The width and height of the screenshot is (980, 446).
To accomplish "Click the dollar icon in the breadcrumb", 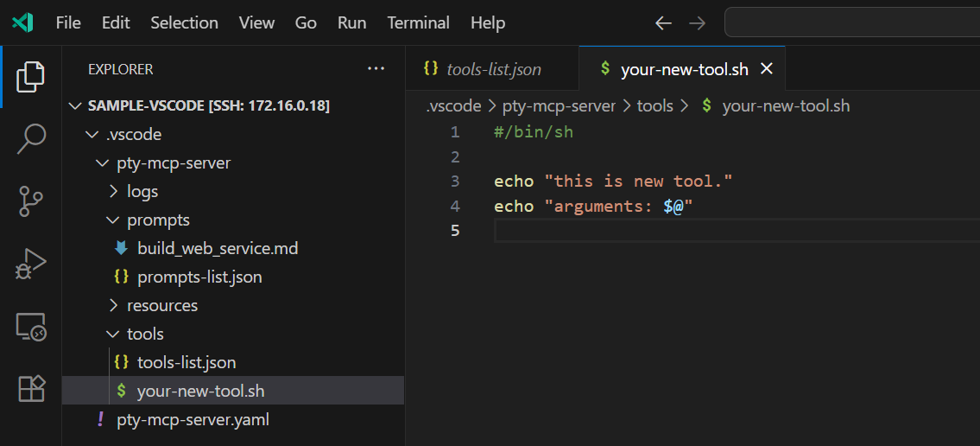I will point(706,105).
